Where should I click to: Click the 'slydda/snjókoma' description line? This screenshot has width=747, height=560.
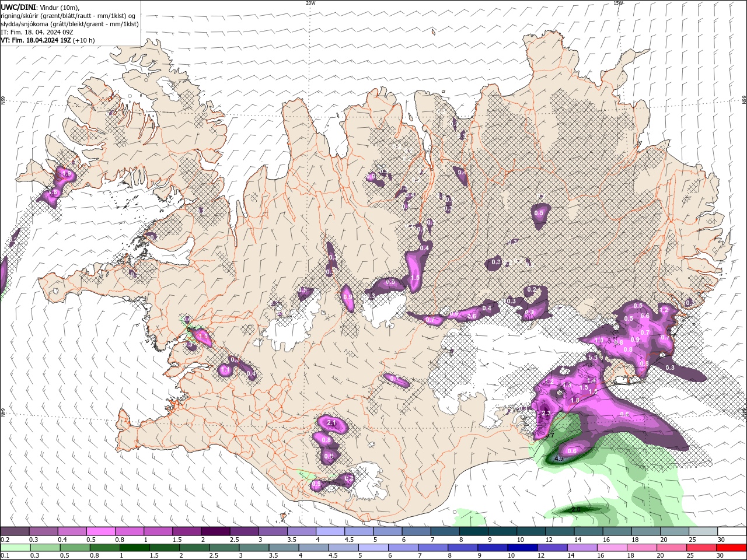pyautogui.click(x=69, y=24)
